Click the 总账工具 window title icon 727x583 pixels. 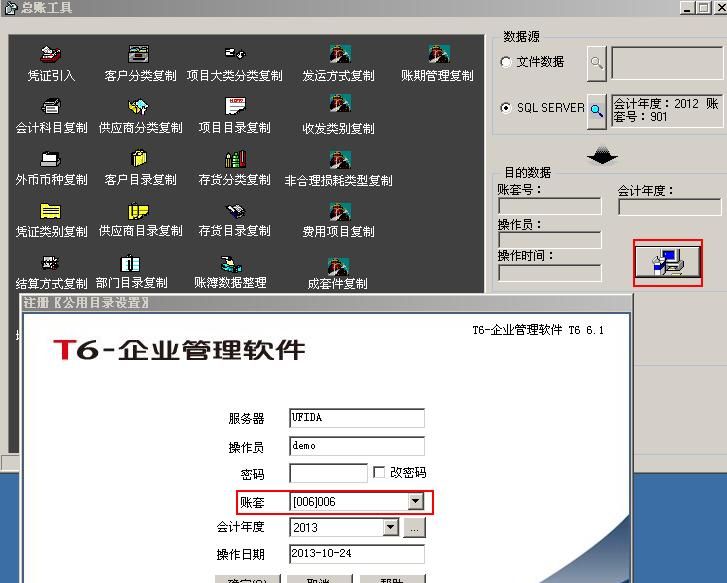10,8
